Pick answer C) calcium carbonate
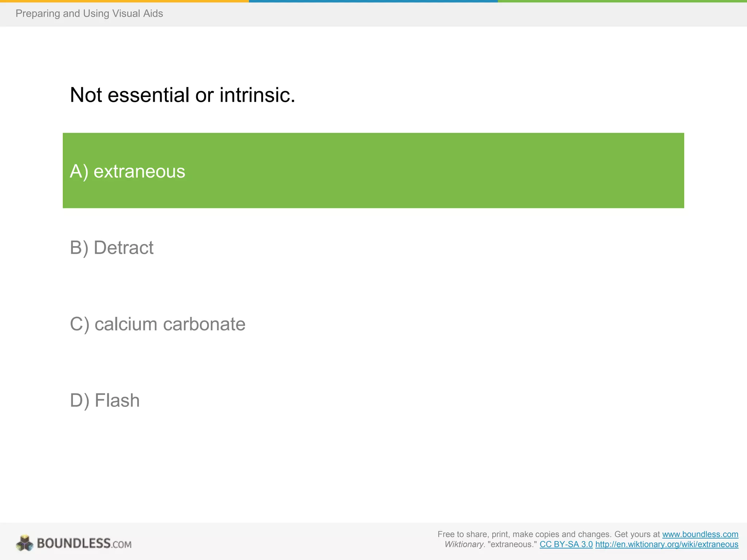This screenshot has height=560, width=747. pyautogui.click(x=158, y=324)
